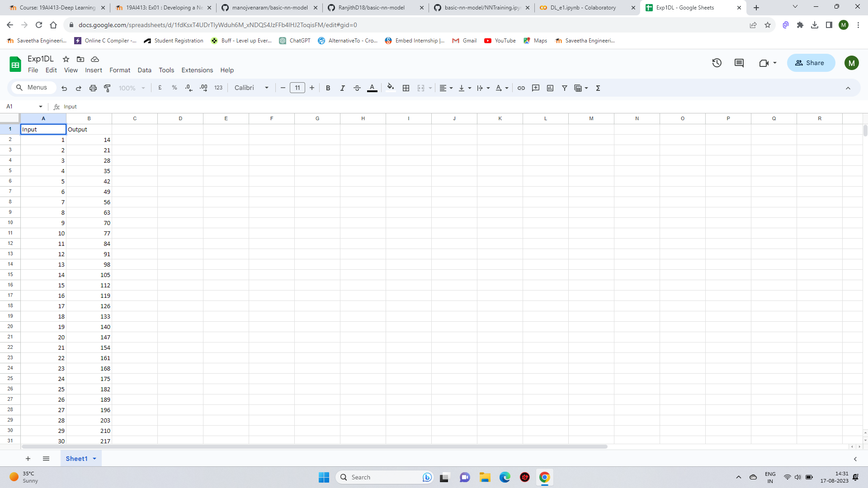Open the Calibri font dropdown
Screen dimensions: 868x488
click(251, 88)
